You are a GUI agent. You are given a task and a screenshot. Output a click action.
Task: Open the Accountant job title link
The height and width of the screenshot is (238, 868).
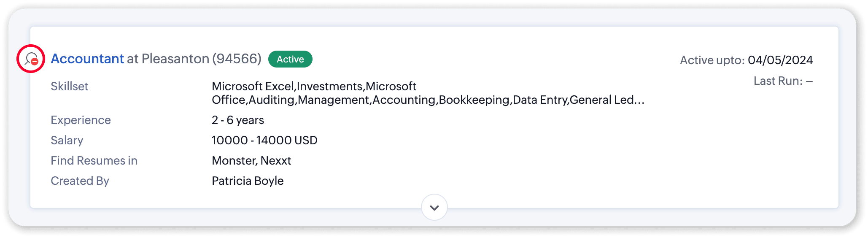(87, 59)
